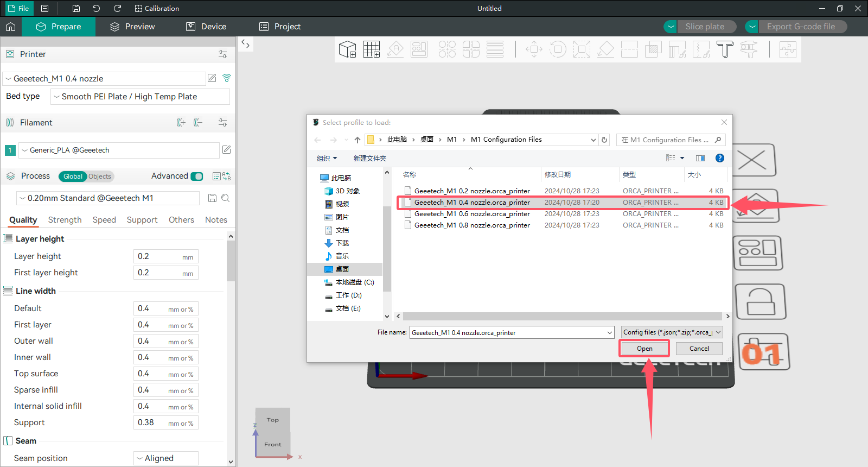The image size is (868, 467).
Task: Click the printer edit preset icon
Action: (x=212, y=78)
